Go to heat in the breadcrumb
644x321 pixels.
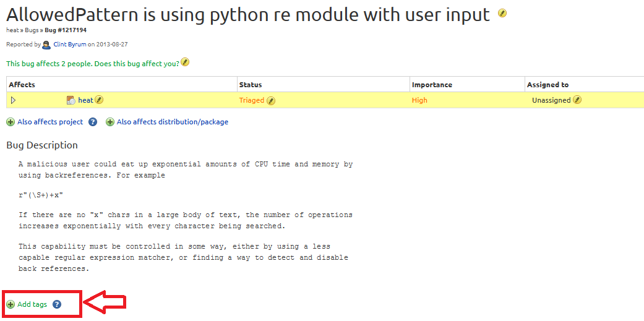click(x=12, y=30)
